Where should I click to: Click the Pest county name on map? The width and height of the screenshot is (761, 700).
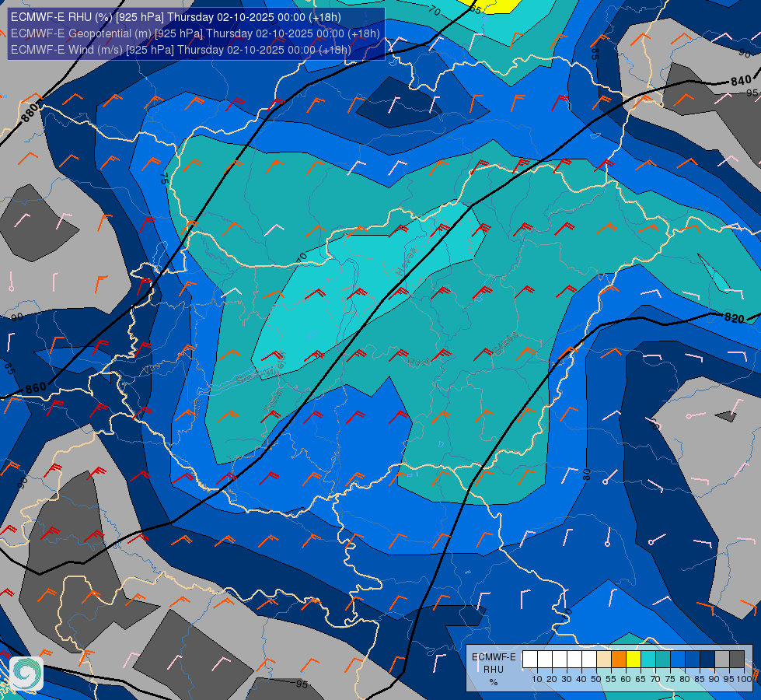click(418, 362)
